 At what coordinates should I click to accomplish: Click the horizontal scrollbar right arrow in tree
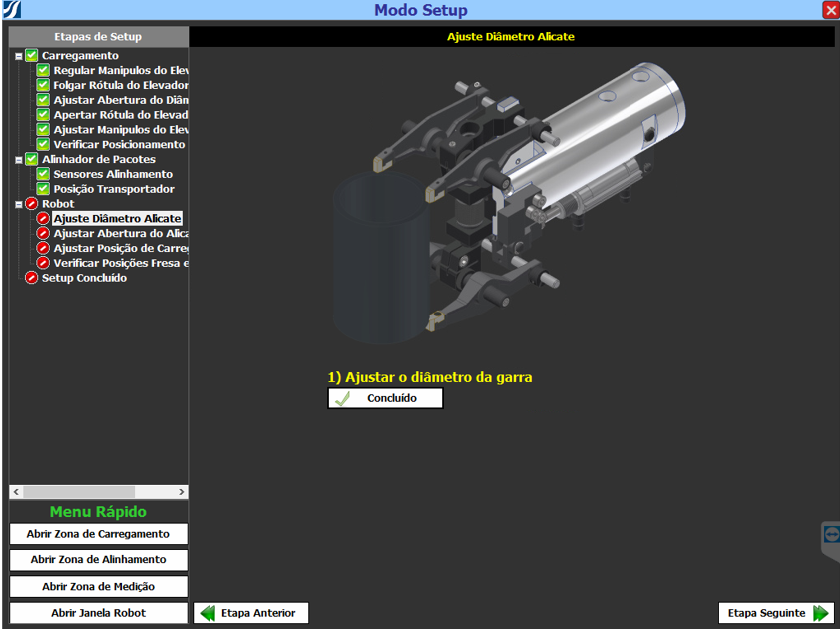click(x=182, y=492)
